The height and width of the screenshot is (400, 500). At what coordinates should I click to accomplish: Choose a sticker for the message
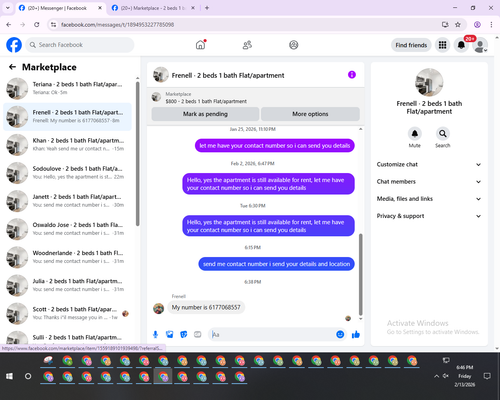point(184,334)
